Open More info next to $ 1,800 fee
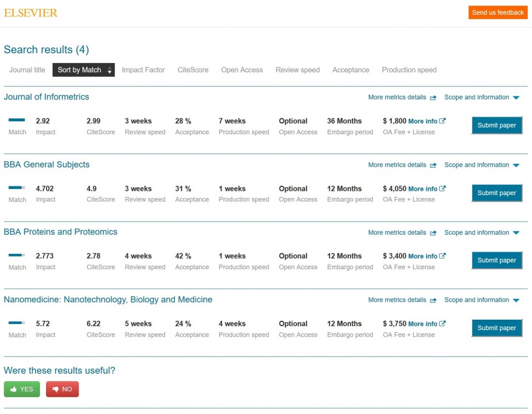 (423, 121)
